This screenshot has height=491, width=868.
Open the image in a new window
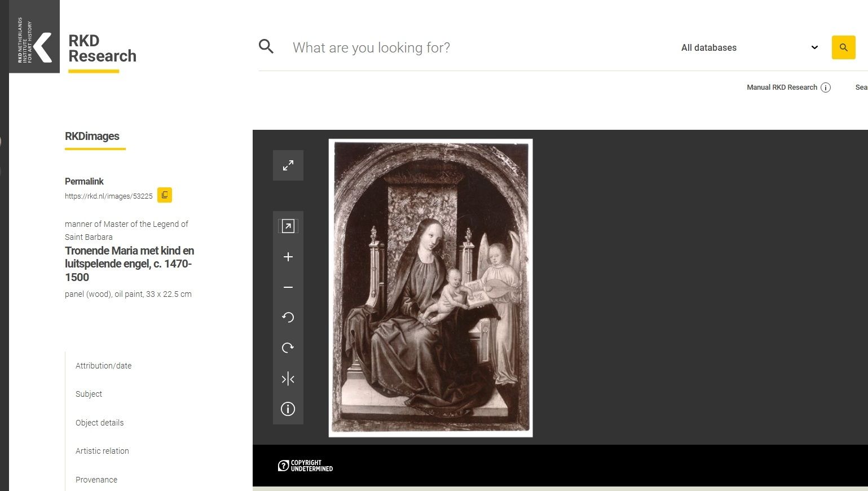(288, 226)
